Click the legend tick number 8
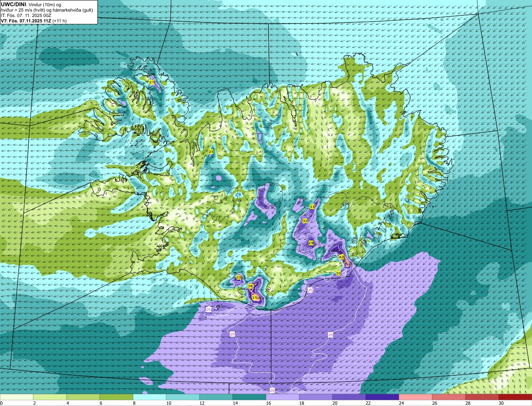This screenshot has width=532, height=406. point(134,403)
